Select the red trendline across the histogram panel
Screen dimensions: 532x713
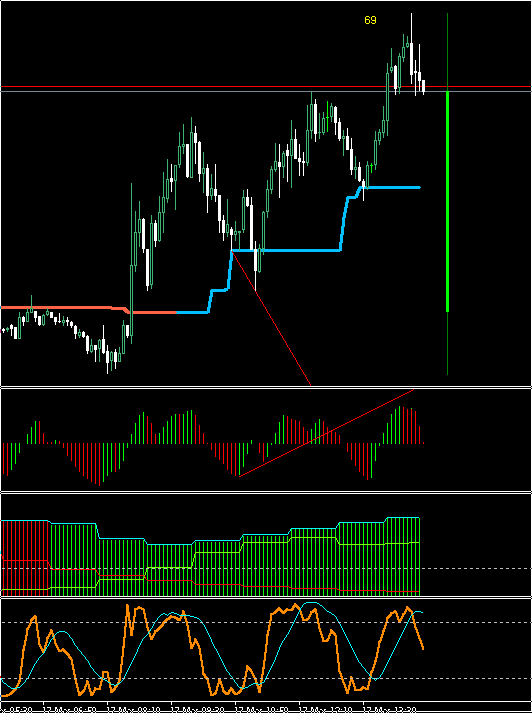click(326, 432)
